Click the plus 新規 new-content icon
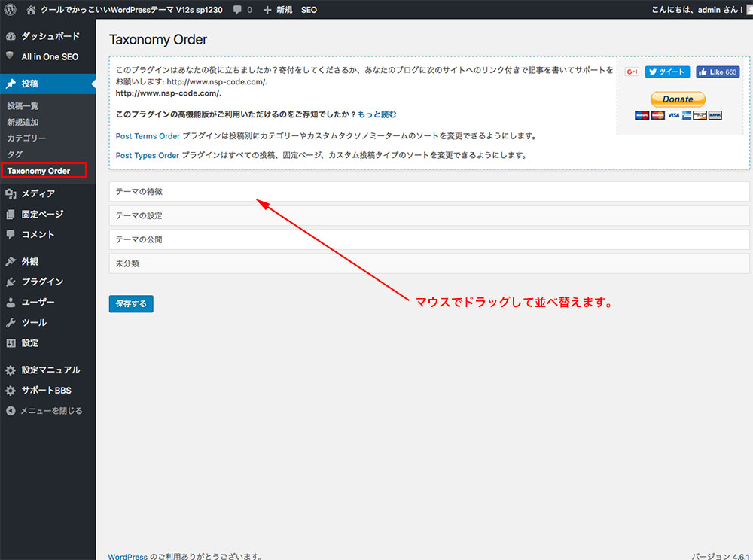This screenshot has height=560, width=753. (x=267, y=10)
